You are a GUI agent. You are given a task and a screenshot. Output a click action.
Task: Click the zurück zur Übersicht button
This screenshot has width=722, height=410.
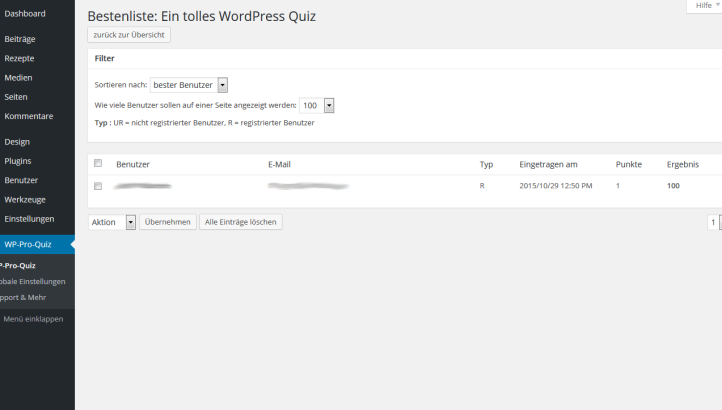(129, 35)
